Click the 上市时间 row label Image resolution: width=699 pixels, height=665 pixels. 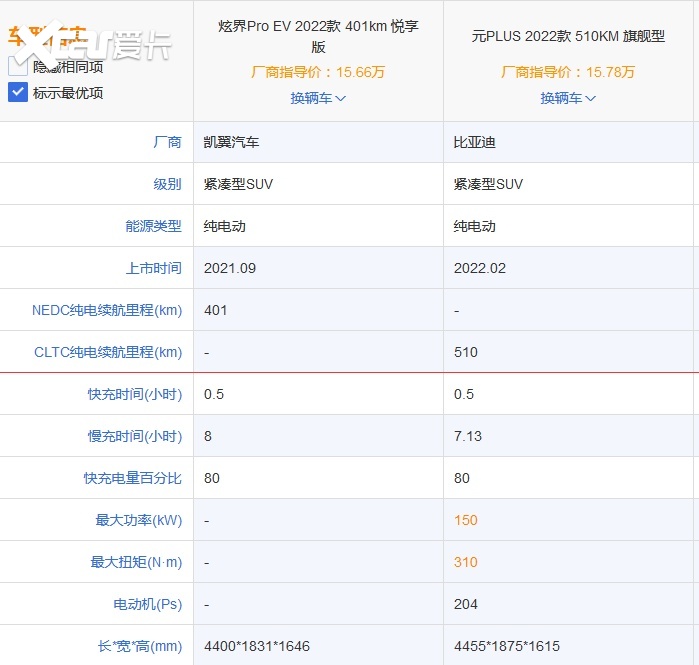click(x=154, y=268)
